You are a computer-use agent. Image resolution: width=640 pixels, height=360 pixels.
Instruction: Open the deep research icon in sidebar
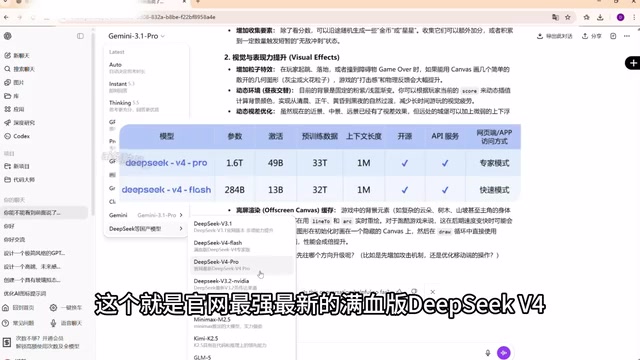pyautogui.click(x=7, y=122)
